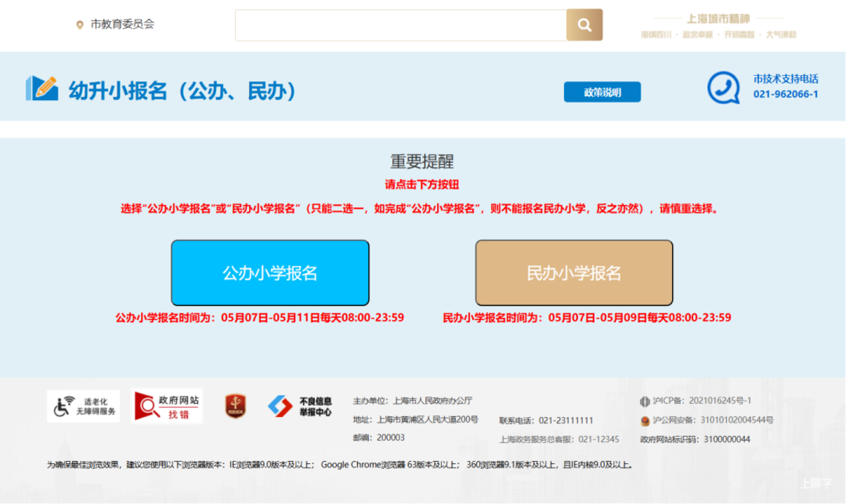Click 主办单位:上海市人民政府办公厅 text
The width and height of the screenshot is (846, 504).
(413, 401)
